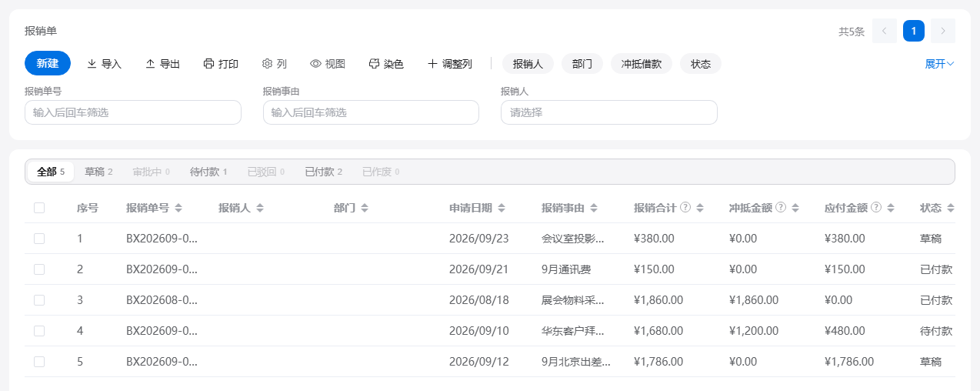Click the 染色 coloring tool
Image resolution: width=980 pixels, height=391 pixels.
tap(386, 64)
